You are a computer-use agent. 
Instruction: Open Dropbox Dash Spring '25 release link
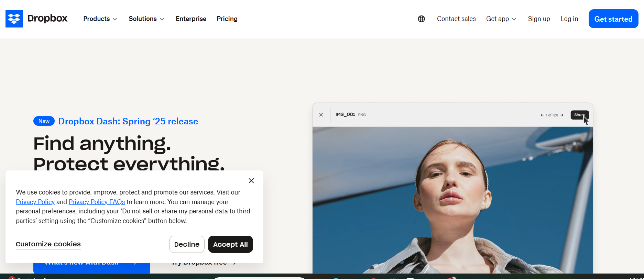point(128,121)
